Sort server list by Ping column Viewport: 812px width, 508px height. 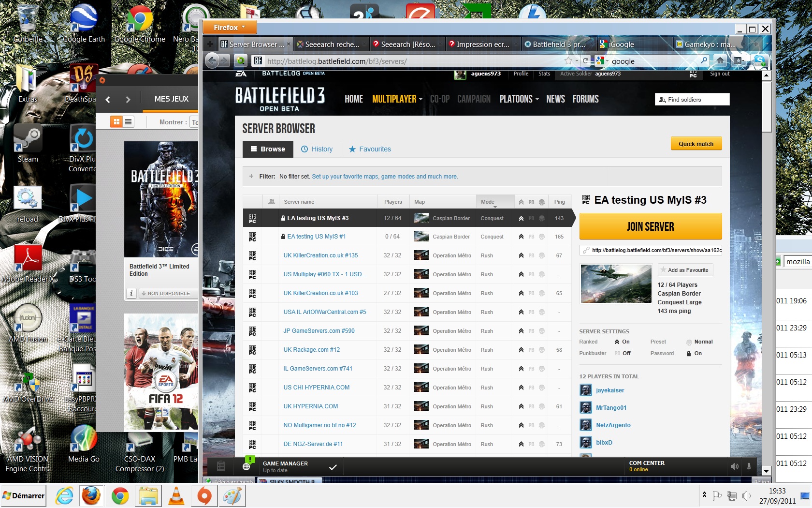[559, 202]
